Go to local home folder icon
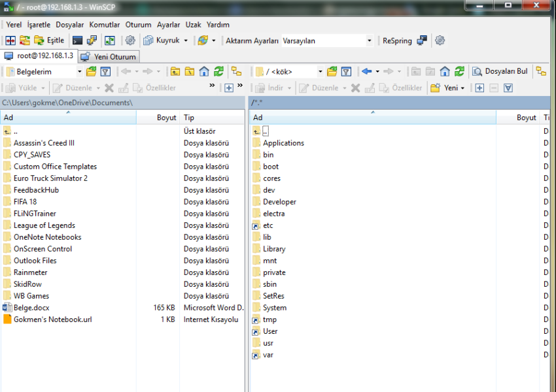 coord(204,71)
